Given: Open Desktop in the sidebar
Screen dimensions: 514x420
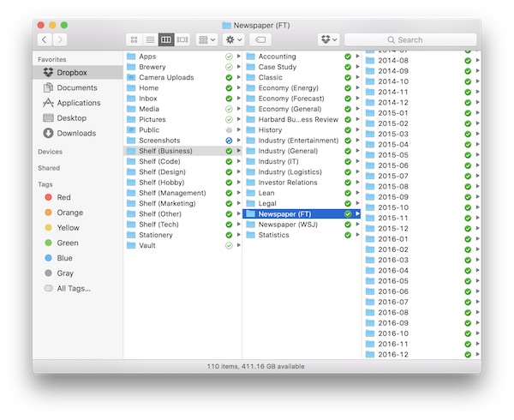Looking at the screenshot, I should pyautogui.click(x=71, y=117).
